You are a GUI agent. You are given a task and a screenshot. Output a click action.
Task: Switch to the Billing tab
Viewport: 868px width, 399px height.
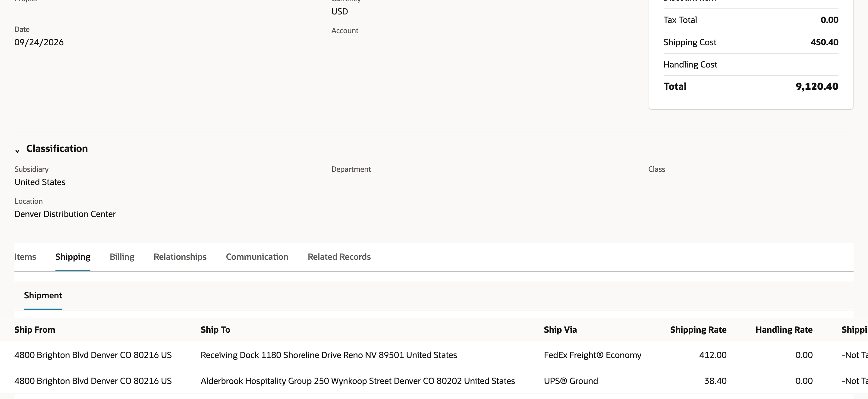click(x=122, y=257)
